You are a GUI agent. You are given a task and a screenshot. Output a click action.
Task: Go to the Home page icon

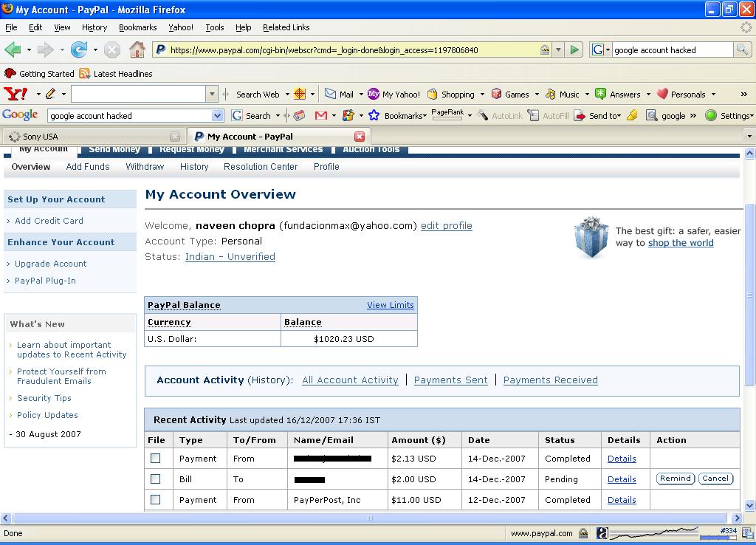137,49
